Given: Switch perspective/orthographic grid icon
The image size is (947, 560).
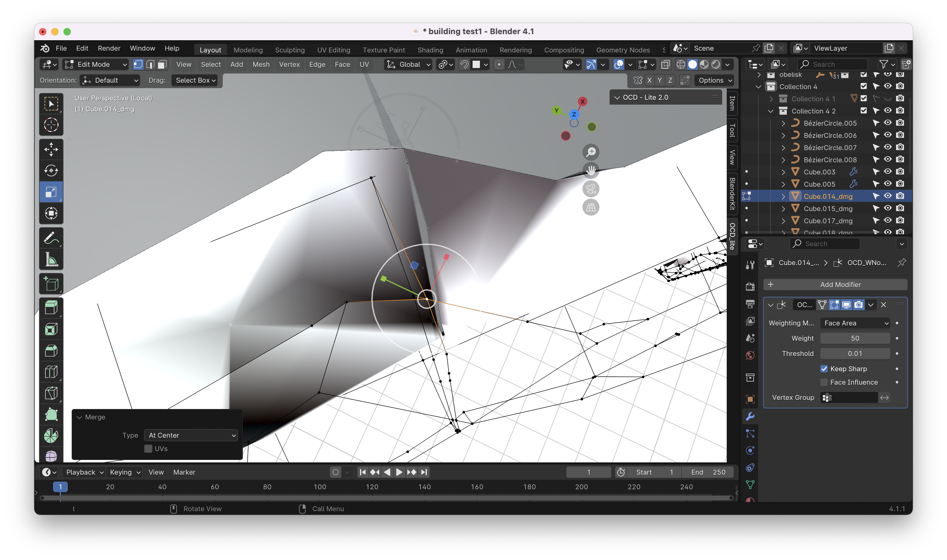Looking at the screenshot, I should click(x=591, y=207).
